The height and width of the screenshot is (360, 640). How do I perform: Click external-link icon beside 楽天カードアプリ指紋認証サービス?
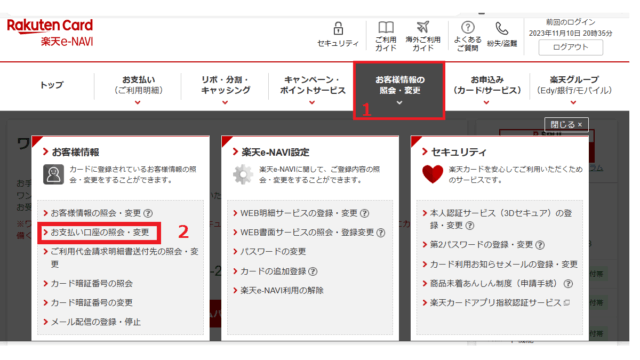click(567, 303)
